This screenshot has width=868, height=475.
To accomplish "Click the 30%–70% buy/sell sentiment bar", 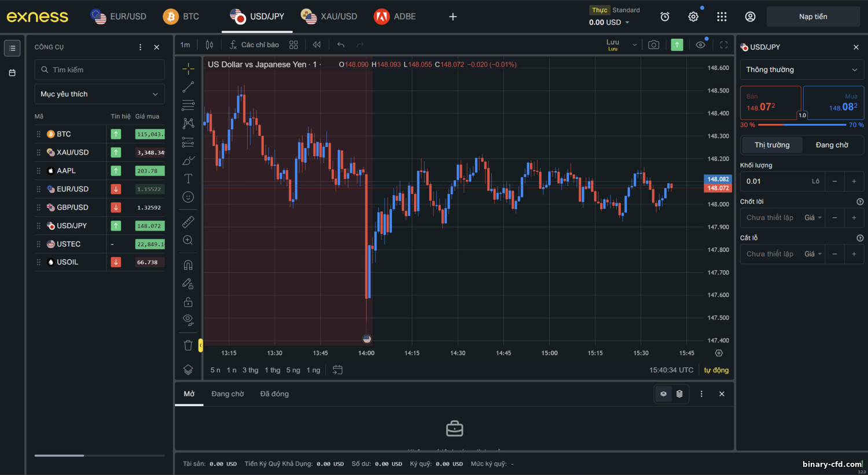I will 801,125.
